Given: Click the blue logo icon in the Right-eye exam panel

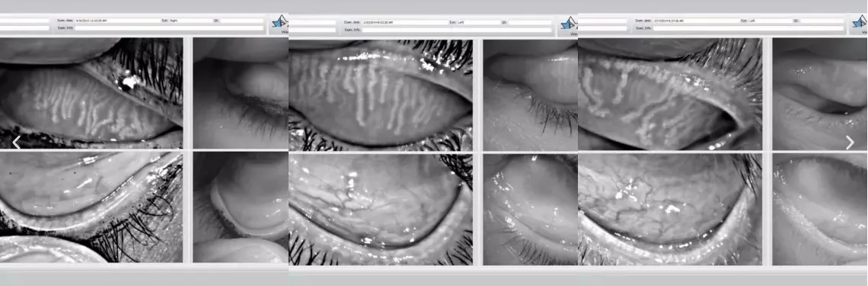Looking at the screenshot, I should click(x=280, y=23).
